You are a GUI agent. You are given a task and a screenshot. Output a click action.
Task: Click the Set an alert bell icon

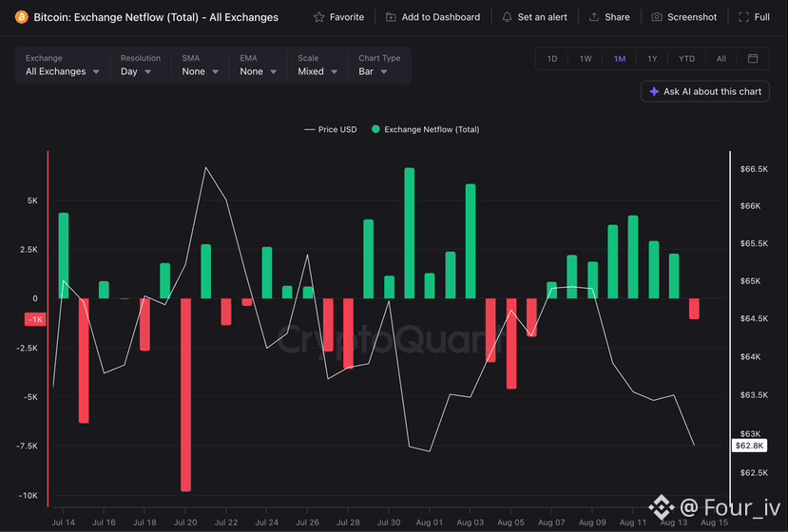coord(507,17)
